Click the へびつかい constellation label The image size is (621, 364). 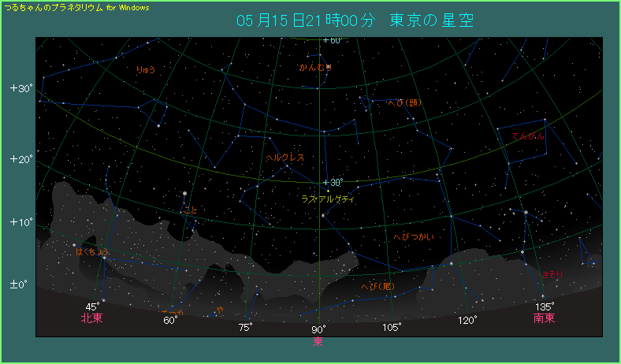tap(412, 236)
